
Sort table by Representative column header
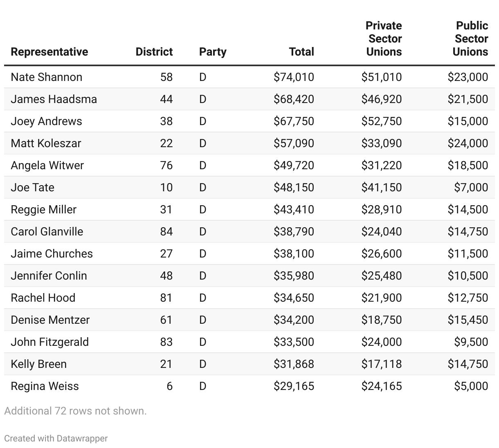coord(49,52)
